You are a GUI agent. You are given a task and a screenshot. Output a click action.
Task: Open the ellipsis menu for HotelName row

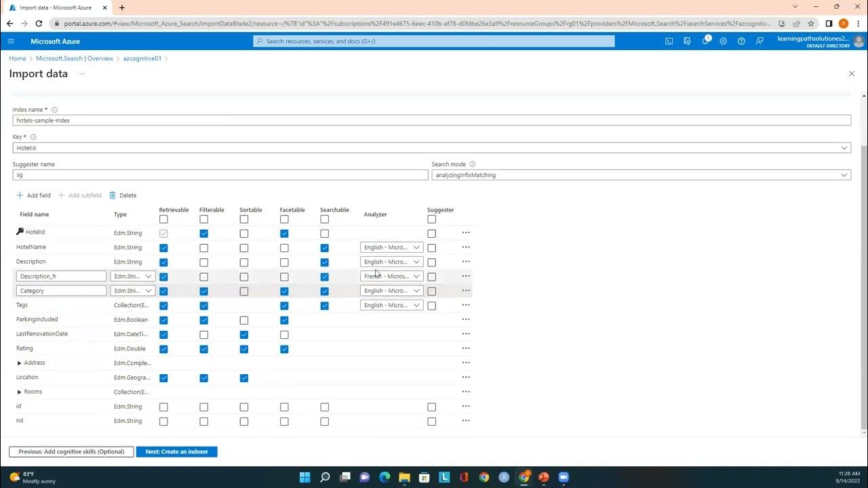point(466,247)
